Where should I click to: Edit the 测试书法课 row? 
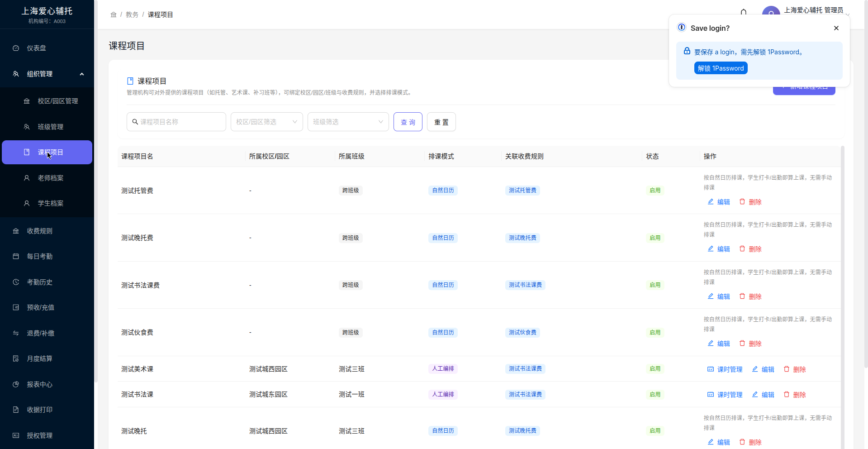point(763,395)
